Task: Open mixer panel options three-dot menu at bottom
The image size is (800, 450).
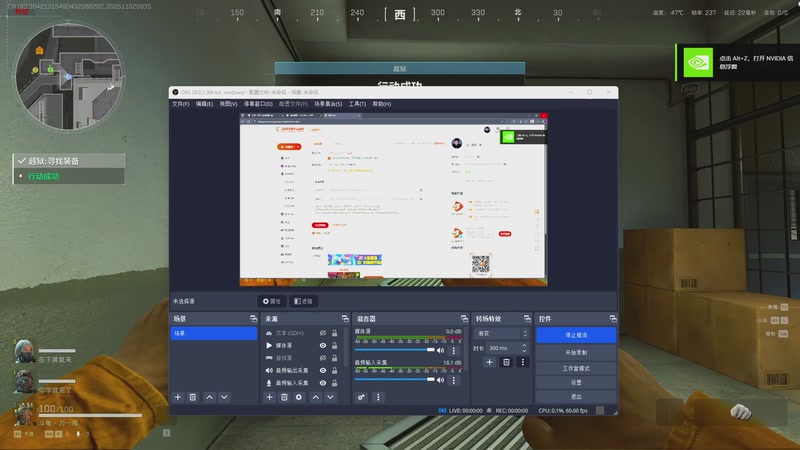Action: [378, 397]
